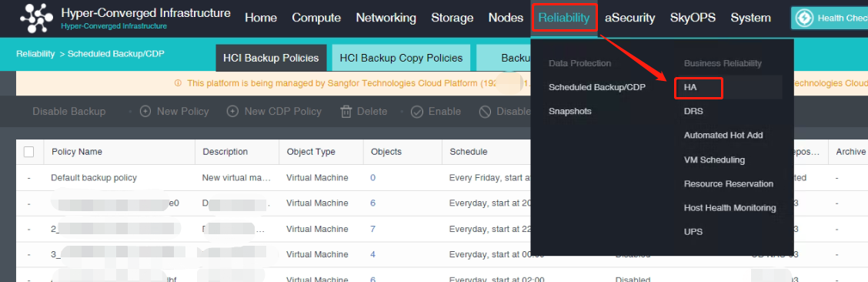Open objects count 0 of Default backup policy

(372, 178)
